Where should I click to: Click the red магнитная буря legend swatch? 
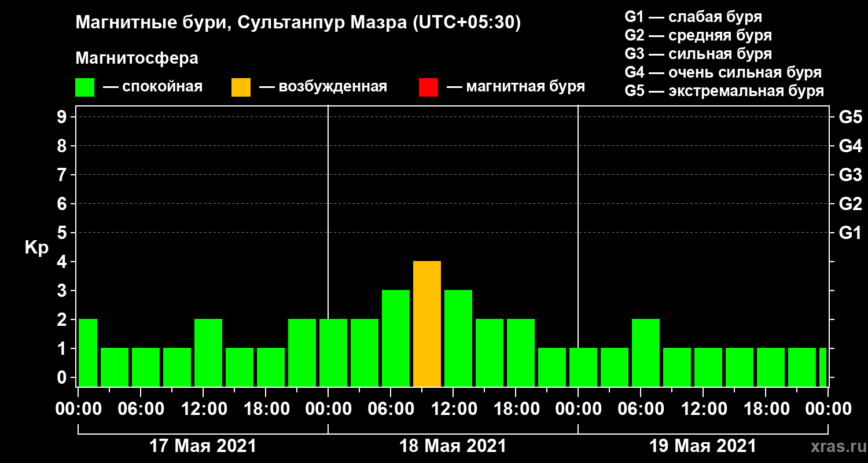[428, 87]
